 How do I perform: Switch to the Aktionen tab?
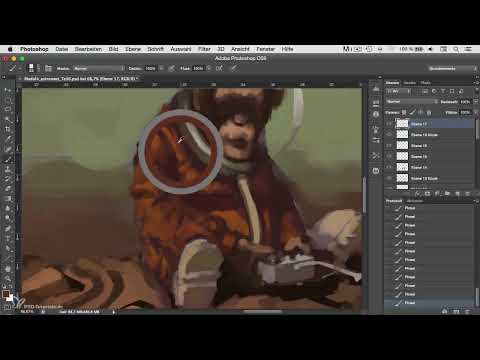415,201
